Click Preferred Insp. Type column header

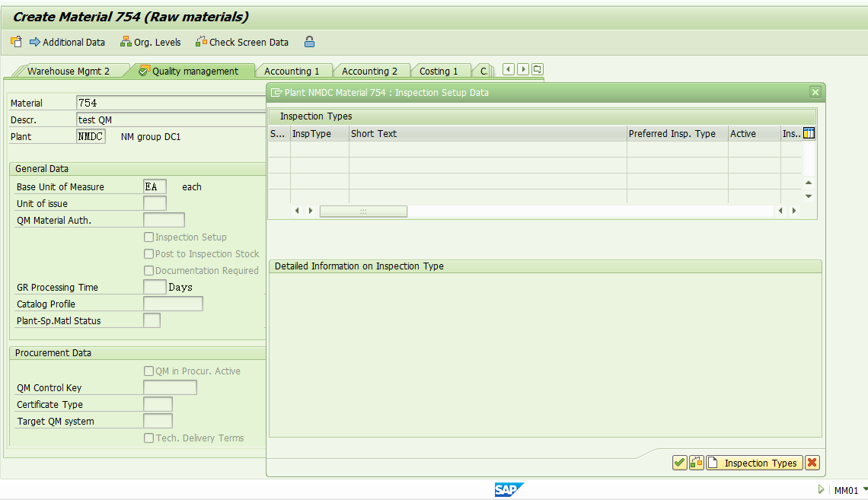(x=678, y=133)
